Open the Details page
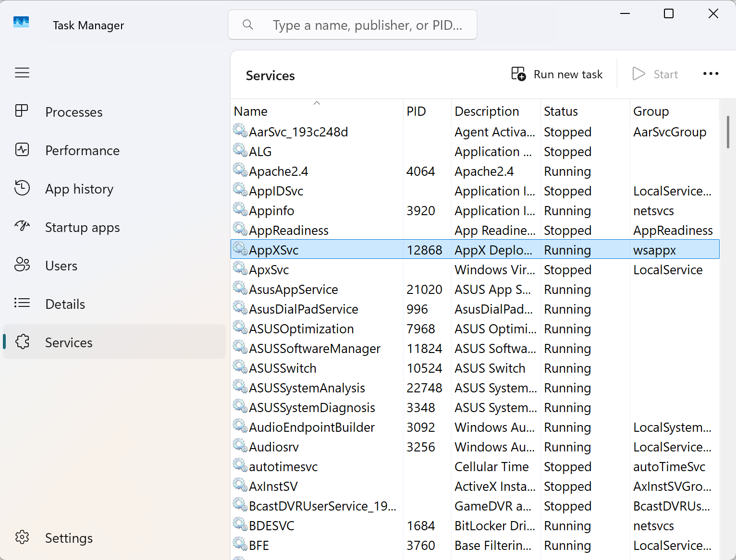This screenshot has height=560, width=736. pyautogui.click(x=114, y=304)
